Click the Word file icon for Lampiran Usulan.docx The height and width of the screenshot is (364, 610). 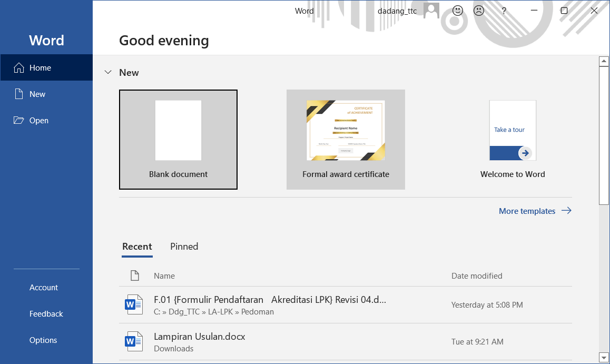tap(134, 341)
